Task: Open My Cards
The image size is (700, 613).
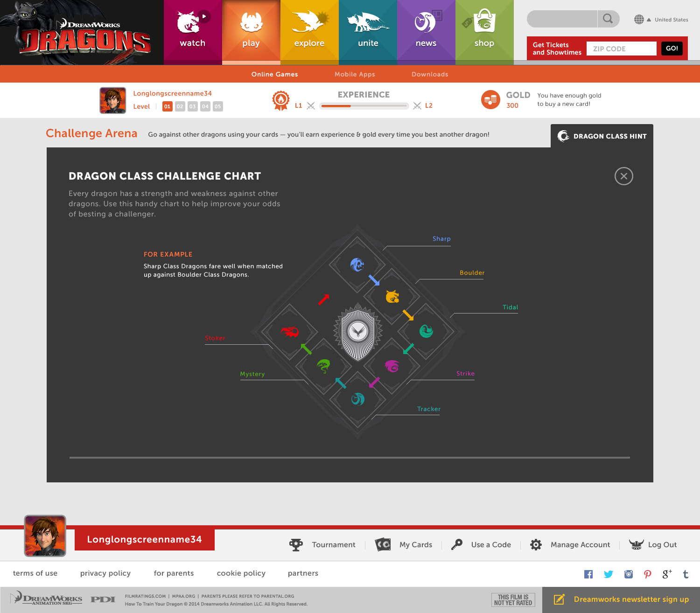Action: click(404, 545)
